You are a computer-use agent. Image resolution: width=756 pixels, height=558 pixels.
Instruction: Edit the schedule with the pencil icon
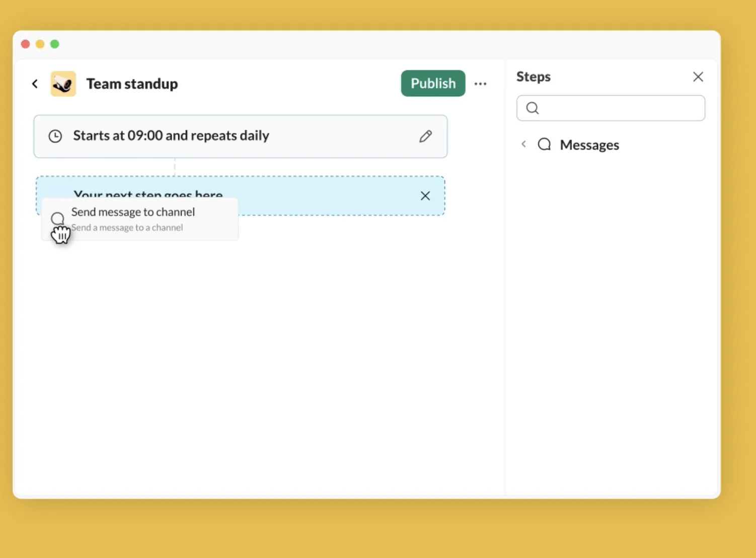(x=425, y=136)
